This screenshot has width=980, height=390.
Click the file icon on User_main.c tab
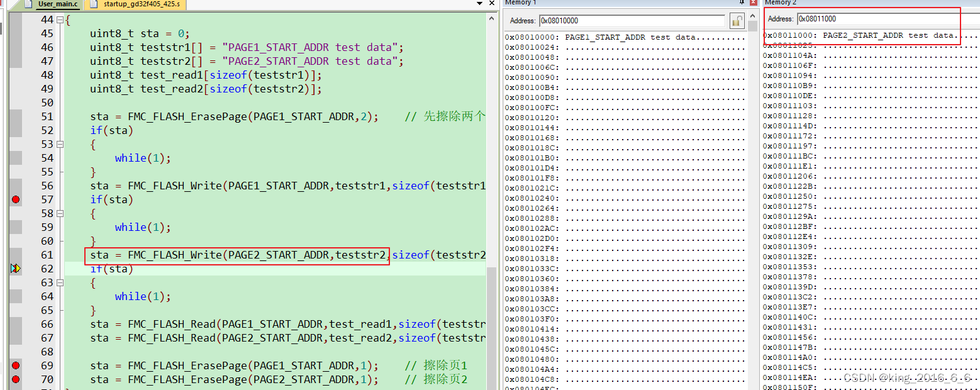pos(29,5)
